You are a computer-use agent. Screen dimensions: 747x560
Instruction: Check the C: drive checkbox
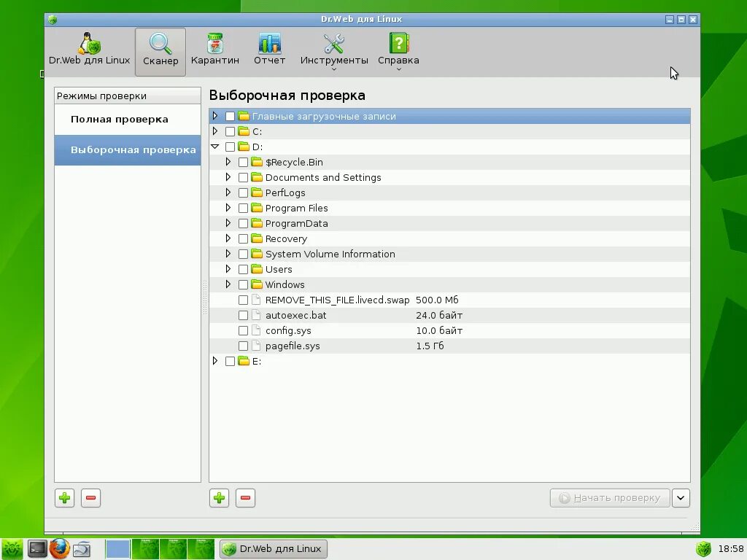pos(230,131)
